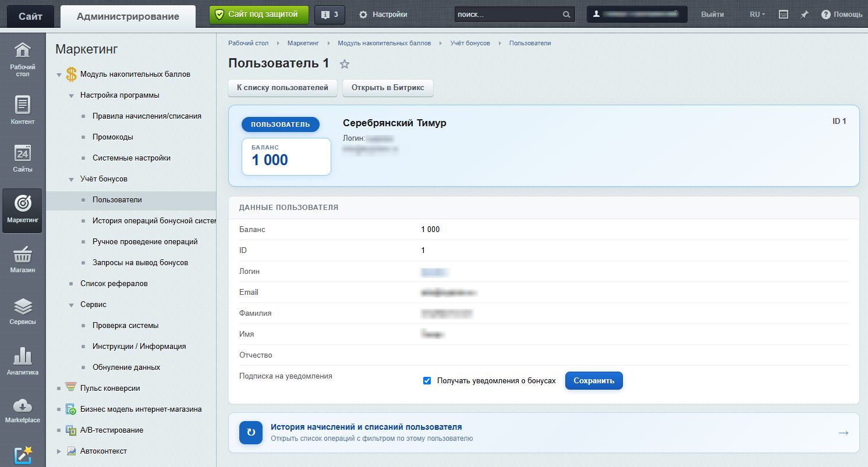Open the RU language dropdown
This screenshot has height=467, width=868.
click(x=757, y=15)
